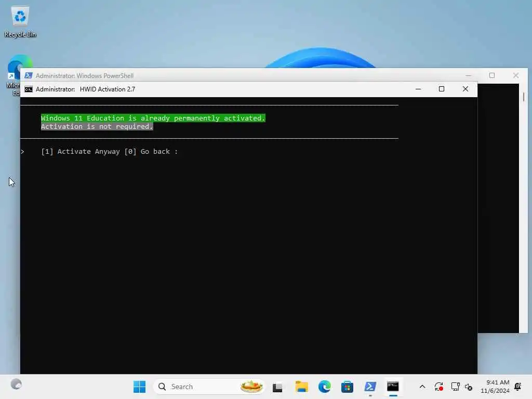Expand the hidden system tray icons chevron

tap(422, 387)
